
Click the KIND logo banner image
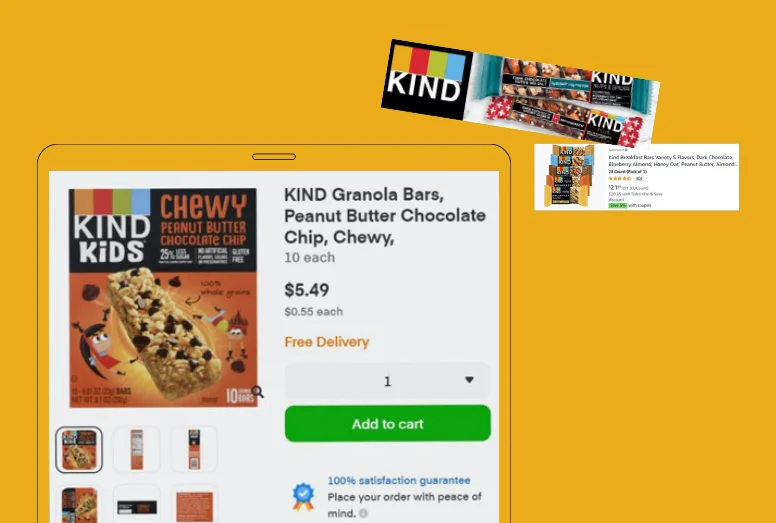(520, 93)
